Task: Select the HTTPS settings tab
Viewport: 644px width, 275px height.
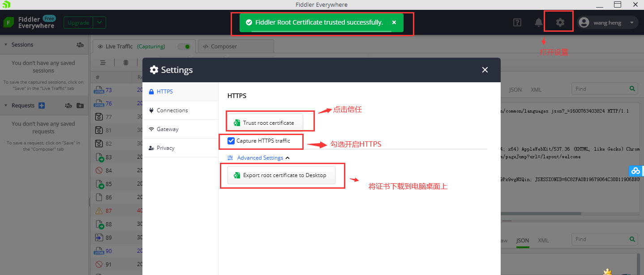Action: point(180,91)
